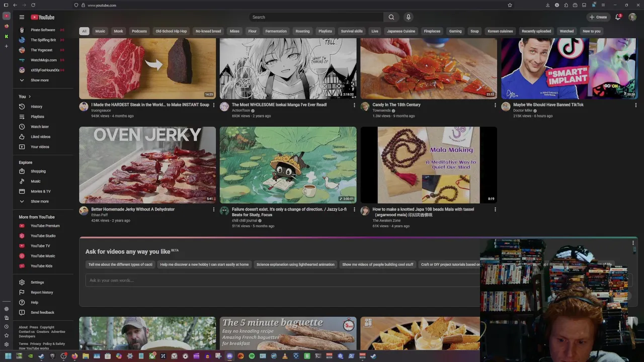Open options menu for Banned TikTok video
The image size is (644, 362).
click(636, 105)
